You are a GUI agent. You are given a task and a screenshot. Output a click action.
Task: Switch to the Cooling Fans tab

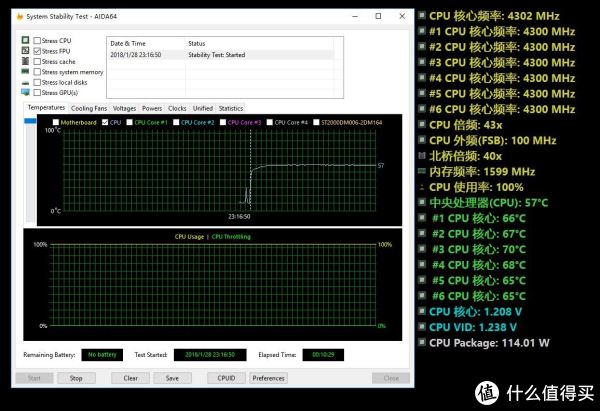[x=89, y=108]
